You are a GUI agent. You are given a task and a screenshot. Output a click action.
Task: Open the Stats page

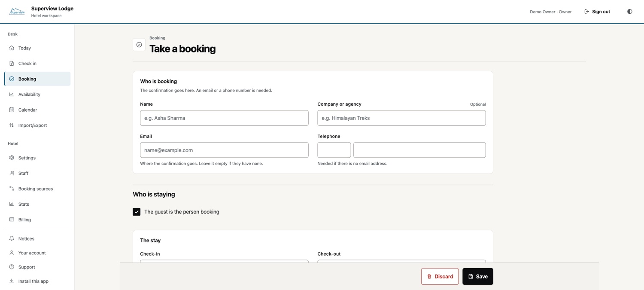point(37,204)
